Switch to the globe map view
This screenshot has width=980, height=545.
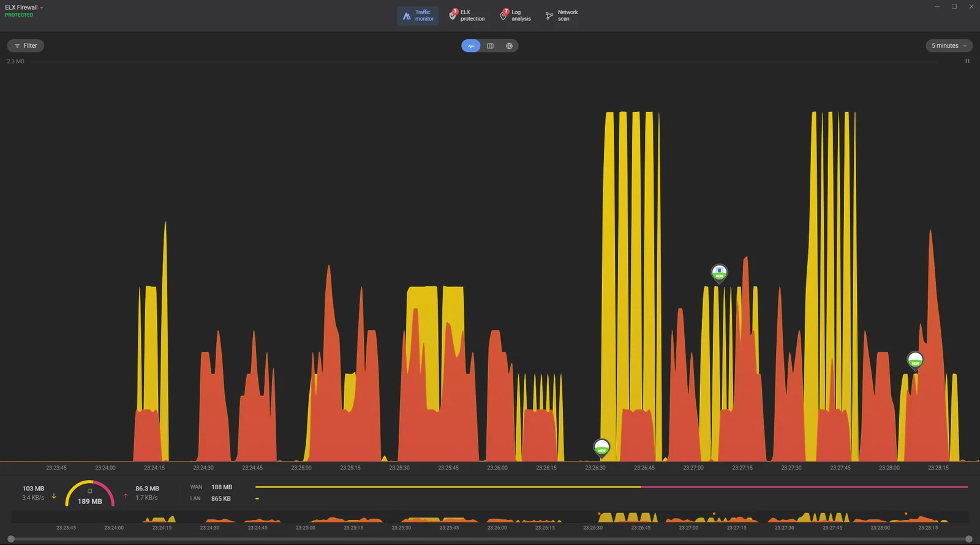pyautogui.click(x=509, y=46)
